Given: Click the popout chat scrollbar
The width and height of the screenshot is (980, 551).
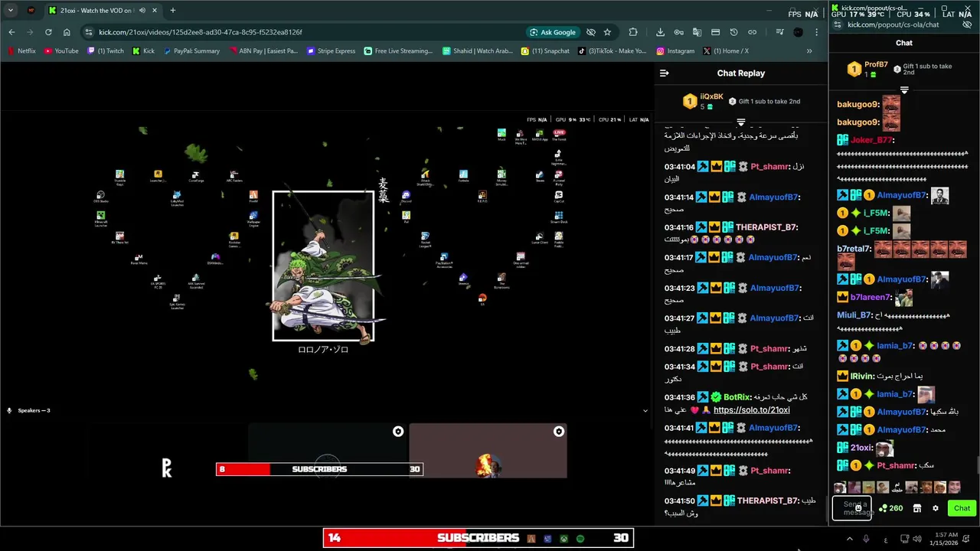Looking at the screenshot, I should pyautogui.click(x=977, y=465).
